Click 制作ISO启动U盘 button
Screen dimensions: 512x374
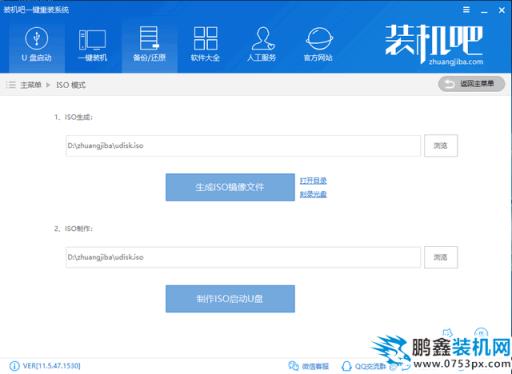(230, 299)
